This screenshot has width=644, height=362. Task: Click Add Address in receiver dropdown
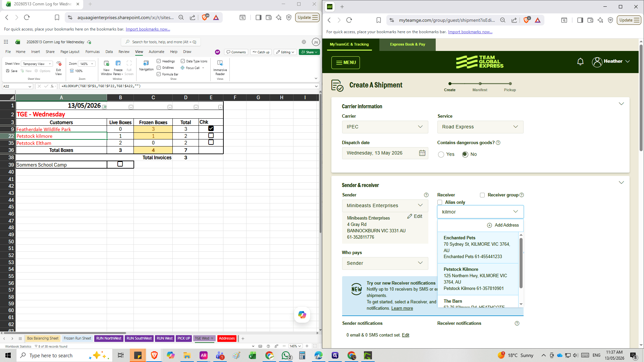pos(503,225)
